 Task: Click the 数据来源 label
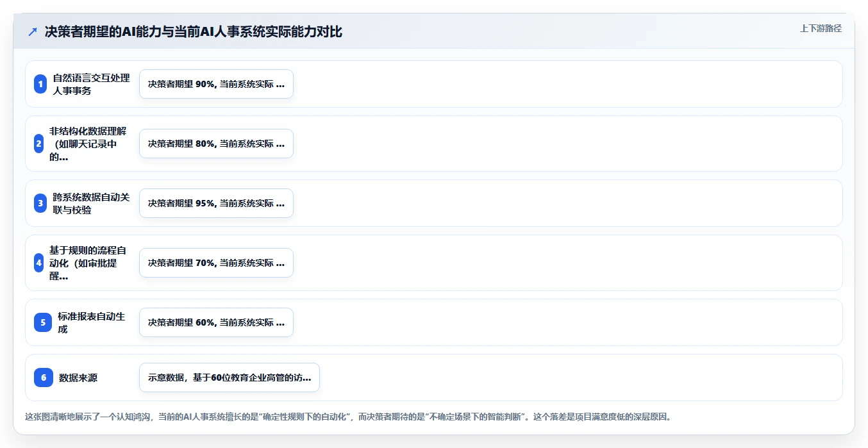(x=78, y=377)
